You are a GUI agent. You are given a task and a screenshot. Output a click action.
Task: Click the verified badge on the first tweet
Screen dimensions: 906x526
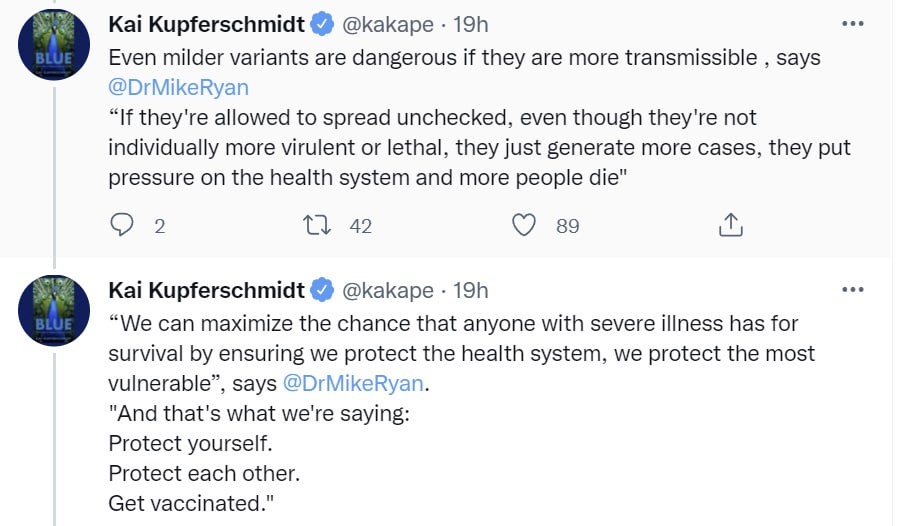(322, 24)
